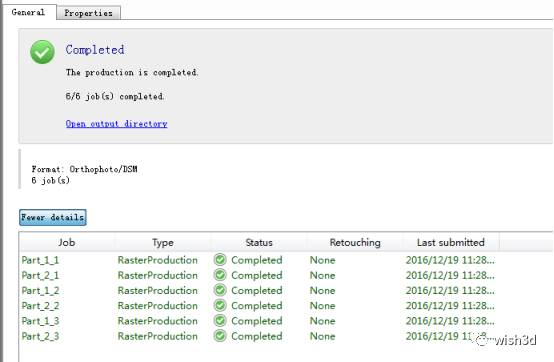Click the status icon for Part_2_2
Screen dimensions: 554x362
click(x=220, y=305)
